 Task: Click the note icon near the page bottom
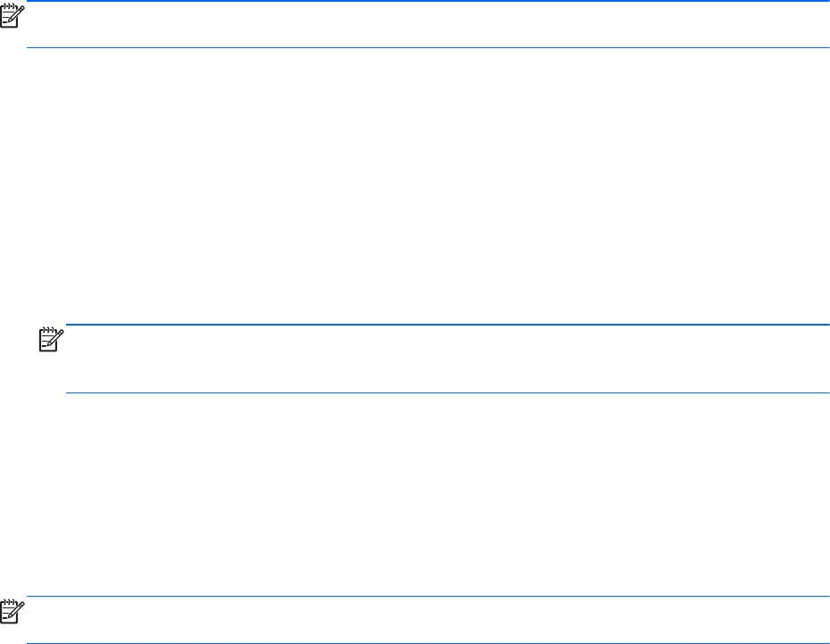pos(12,611)
